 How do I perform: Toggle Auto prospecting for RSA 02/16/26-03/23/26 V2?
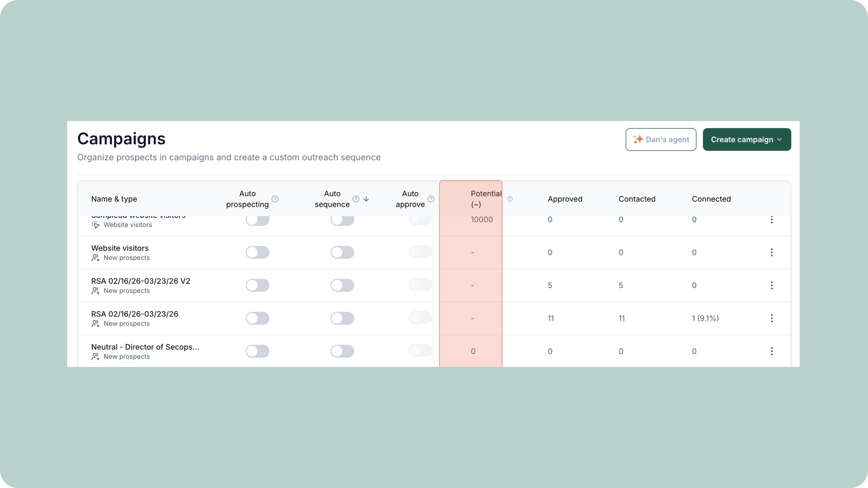[x=257, y=285]
